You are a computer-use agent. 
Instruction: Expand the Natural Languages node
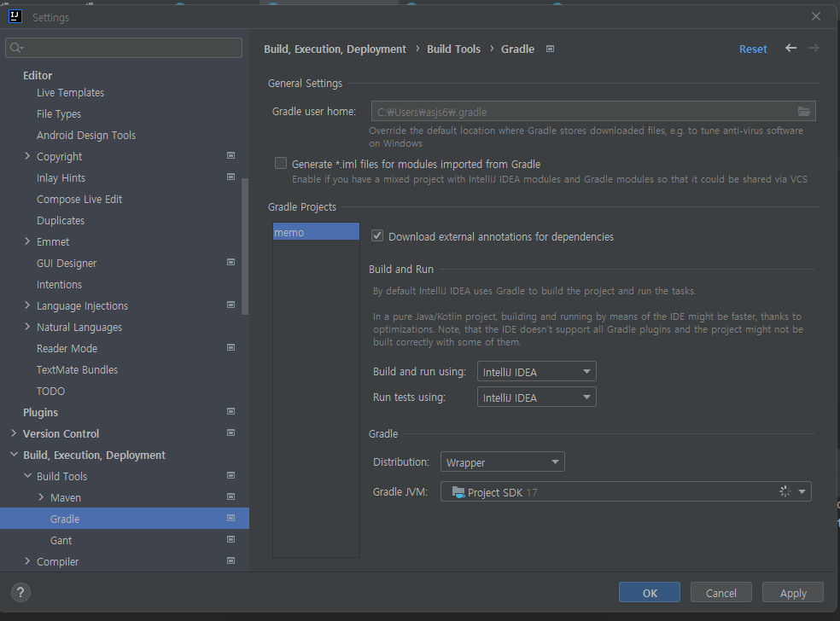point(27,327)
